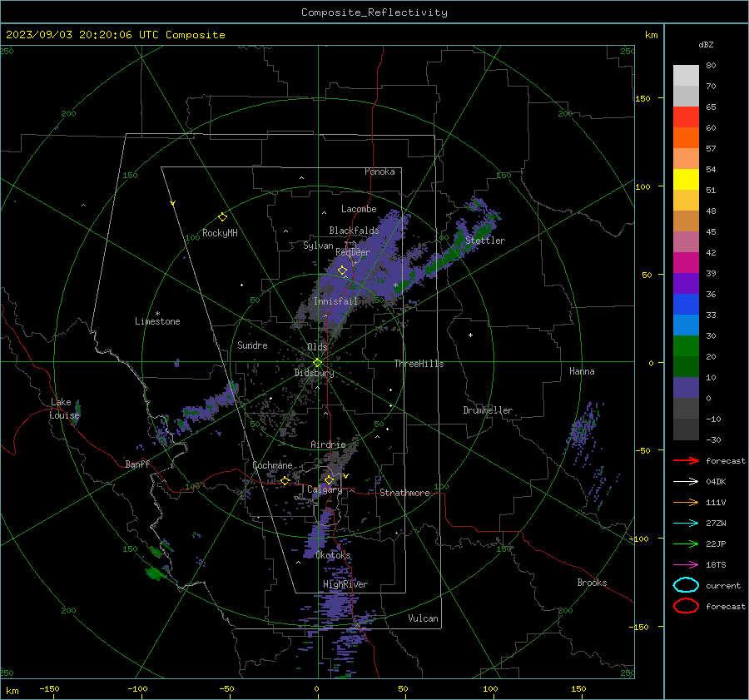Select the slate purple 10-0 dBZ swatch
Screen dimensions: 749x700
click(x=686, y=387)
